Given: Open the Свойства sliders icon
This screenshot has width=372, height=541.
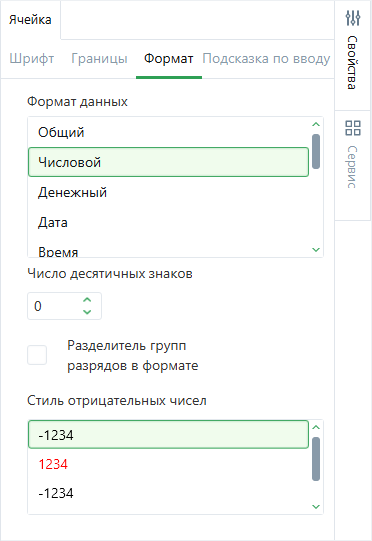Looking at the screenshot, I should (x=353, y=18).
